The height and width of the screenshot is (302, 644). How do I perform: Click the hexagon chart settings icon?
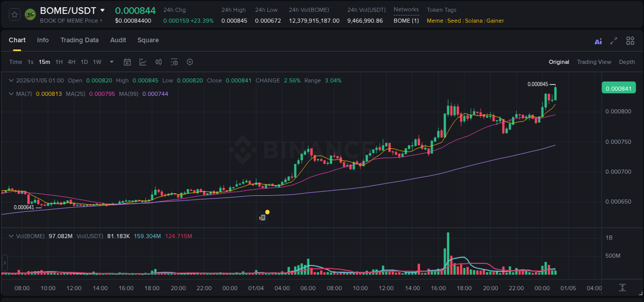pyautogui.click(x=190, y=62)
